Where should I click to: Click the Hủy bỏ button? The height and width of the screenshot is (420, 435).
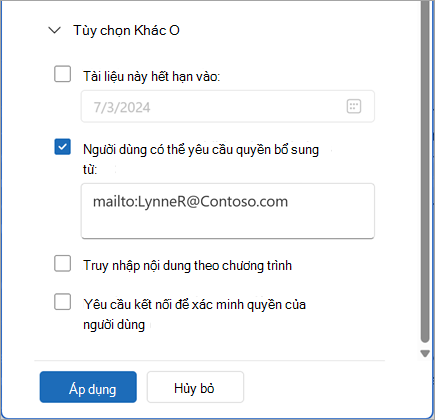point(195,387)
